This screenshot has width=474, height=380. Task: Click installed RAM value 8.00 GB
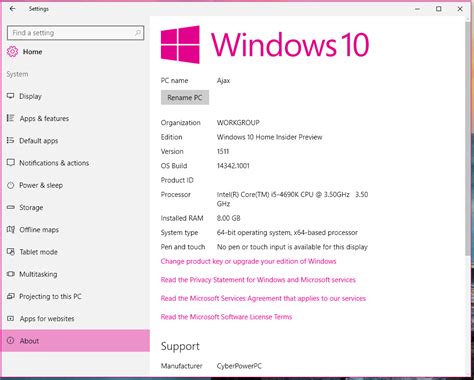pyautogui.click(x=228, y=218)
